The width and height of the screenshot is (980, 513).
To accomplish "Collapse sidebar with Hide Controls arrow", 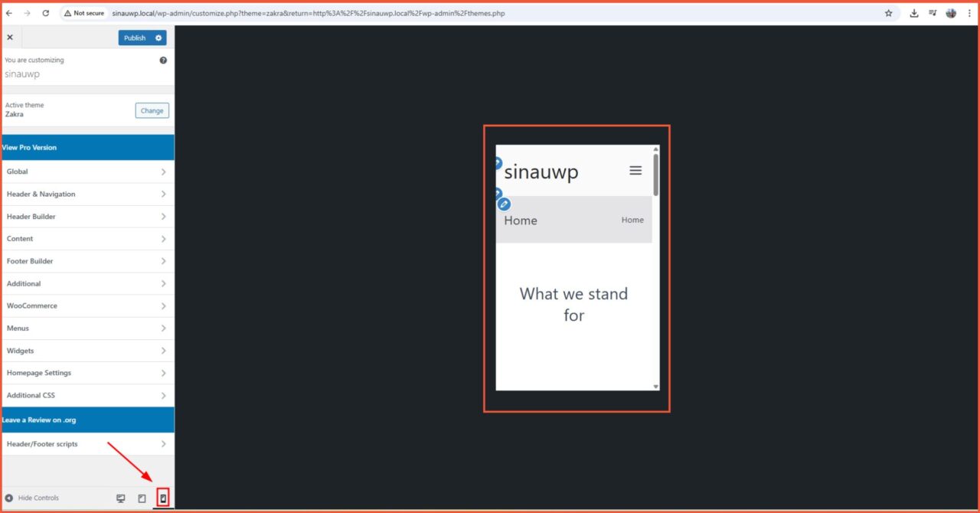I will [9, 498].
